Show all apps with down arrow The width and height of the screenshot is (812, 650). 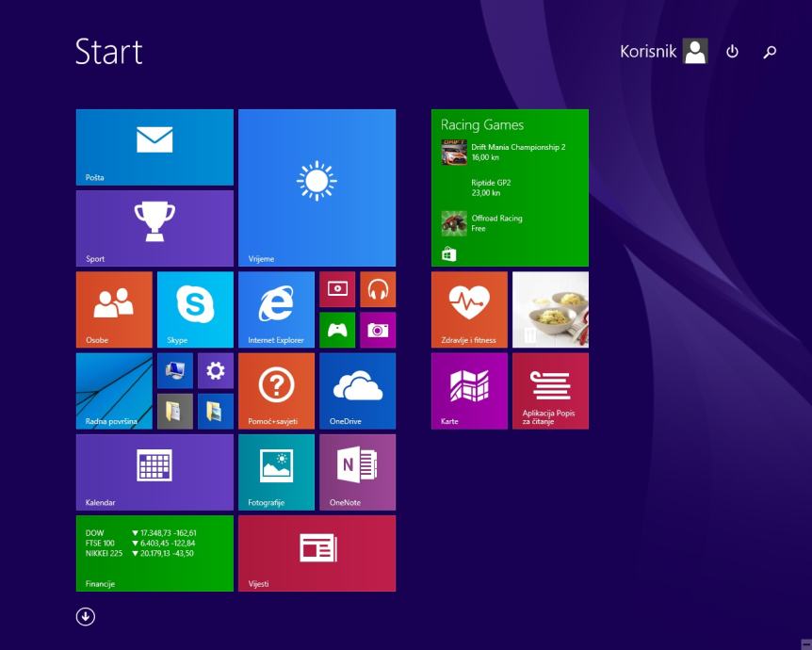pos(86,616)
